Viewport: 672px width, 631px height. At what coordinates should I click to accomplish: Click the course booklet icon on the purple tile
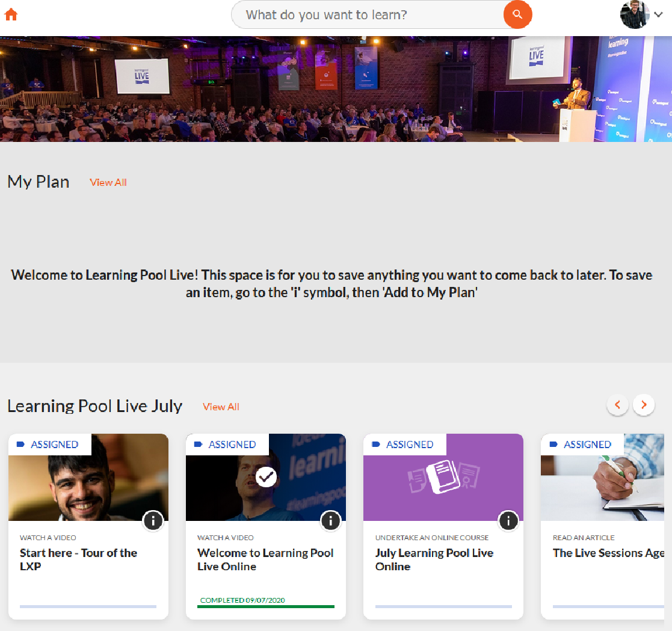(x=443, y=477)
